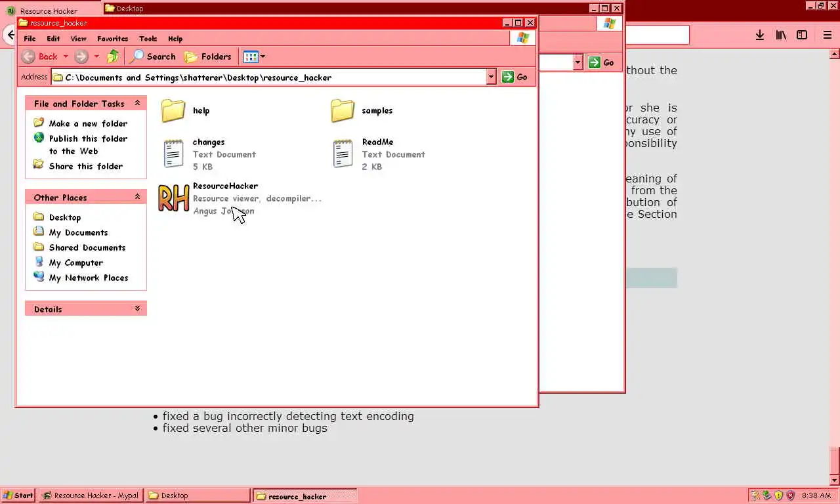The image size is (840, 504).
Task: Click the leftmost system tray icon
Action: pyautogui.click(x=755, y=495)
